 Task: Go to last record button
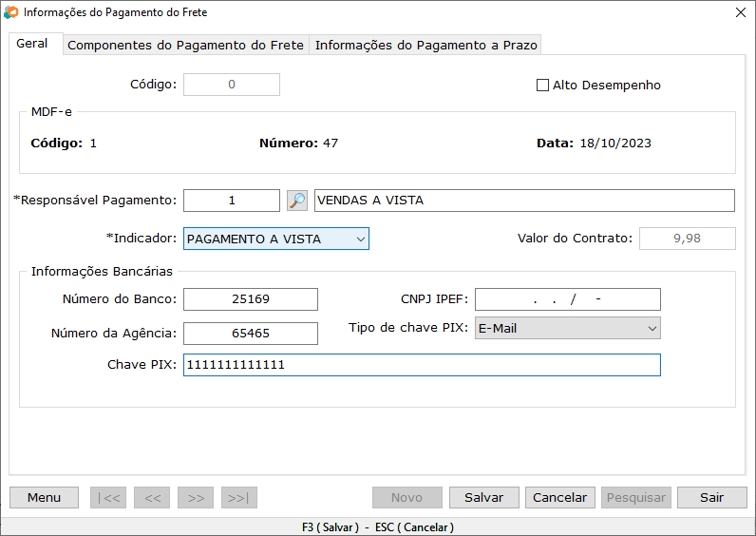click(239, 497)
